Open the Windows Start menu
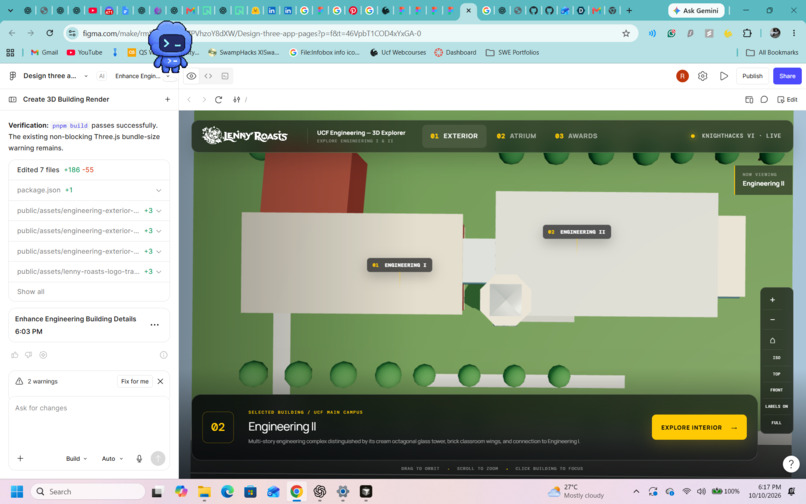The height and width of the screenshot is (504, 806). coord(17,492)
